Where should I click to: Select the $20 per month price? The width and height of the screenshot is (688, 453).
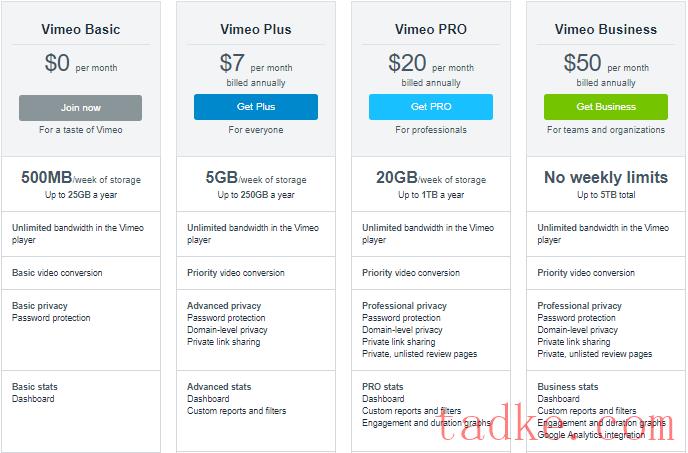point(430,65)
